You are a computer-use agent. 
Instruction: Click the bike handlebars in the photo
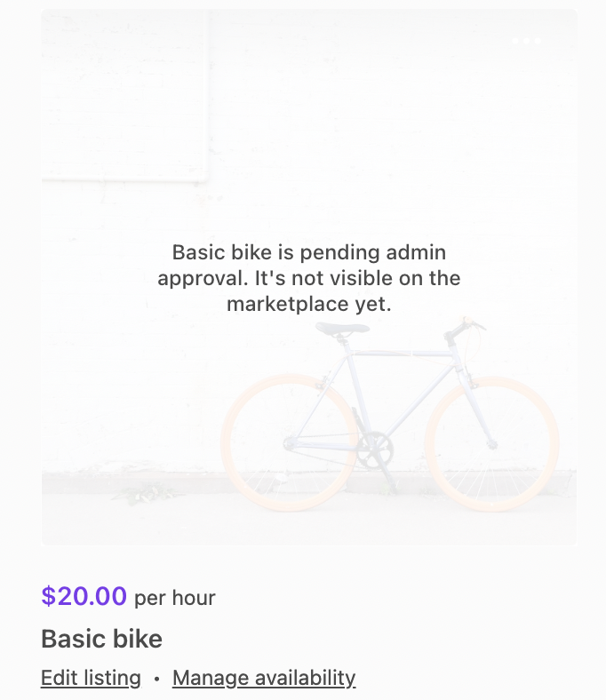click(464, 328)
